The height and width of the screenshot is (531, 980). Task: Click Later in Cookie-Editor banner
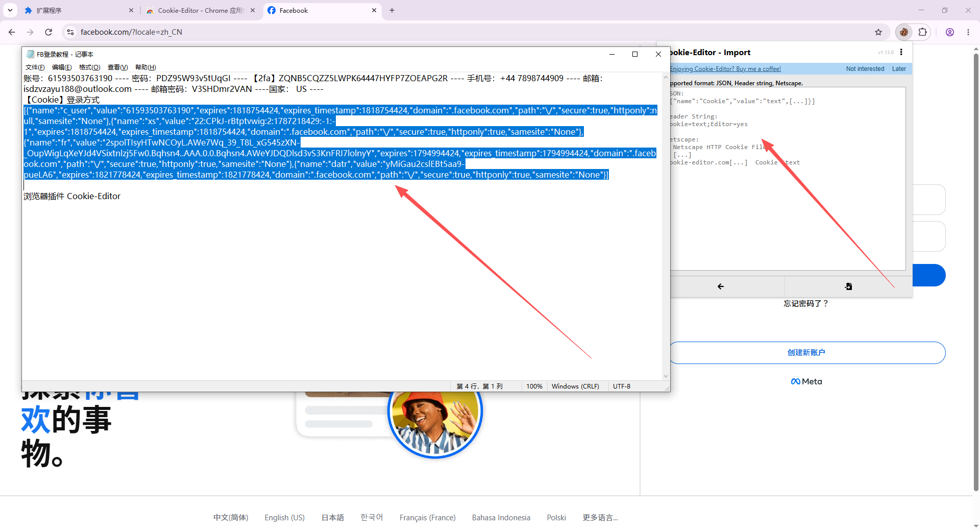tap(899, 69)
